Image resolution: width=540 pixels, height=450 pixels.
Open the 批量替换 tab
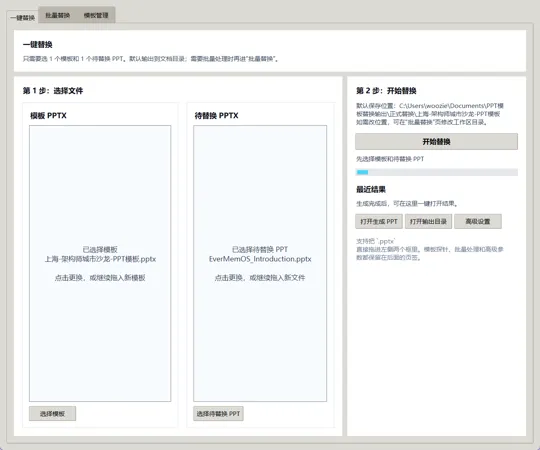pos(58,15)
